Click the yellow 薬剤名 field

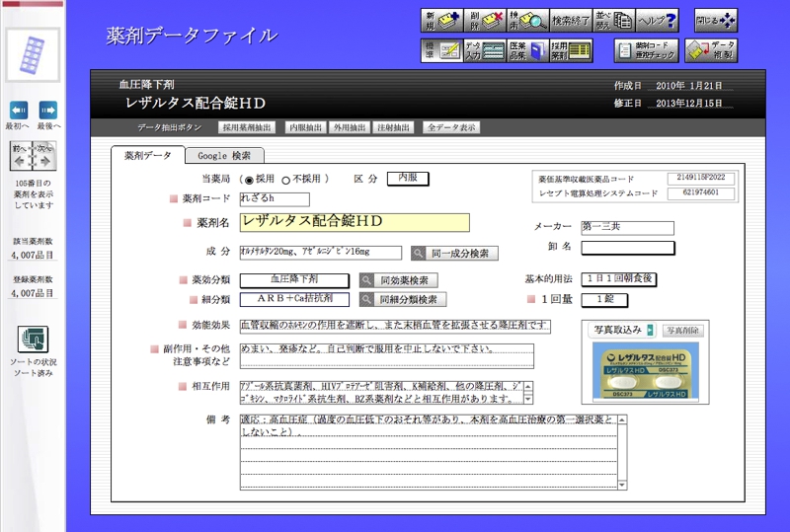point(355,222)
